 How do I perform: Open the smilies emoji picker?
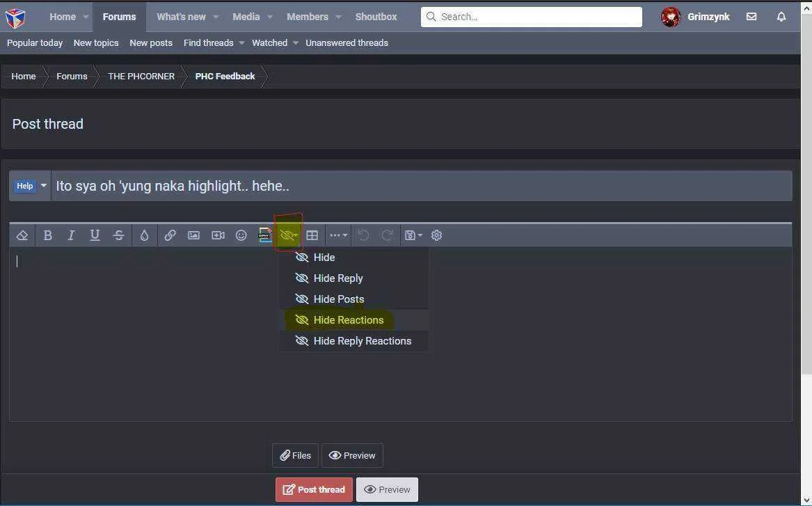(241, 236)
